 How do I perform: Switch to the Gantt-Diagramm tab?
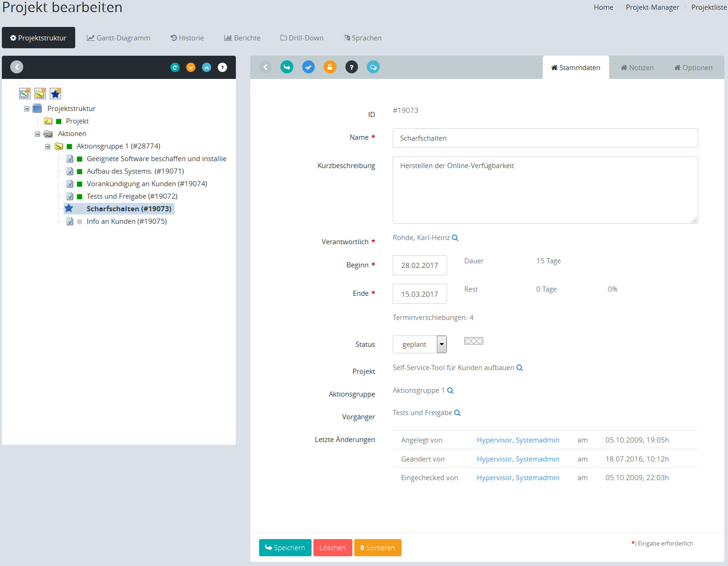click(118, 38)
